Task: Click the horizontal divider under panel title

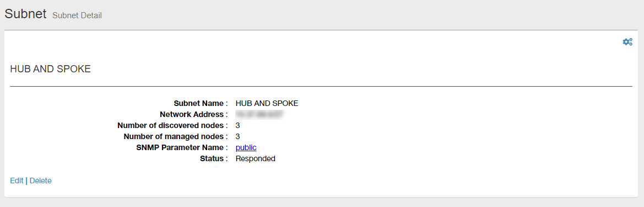Action: 321,87
